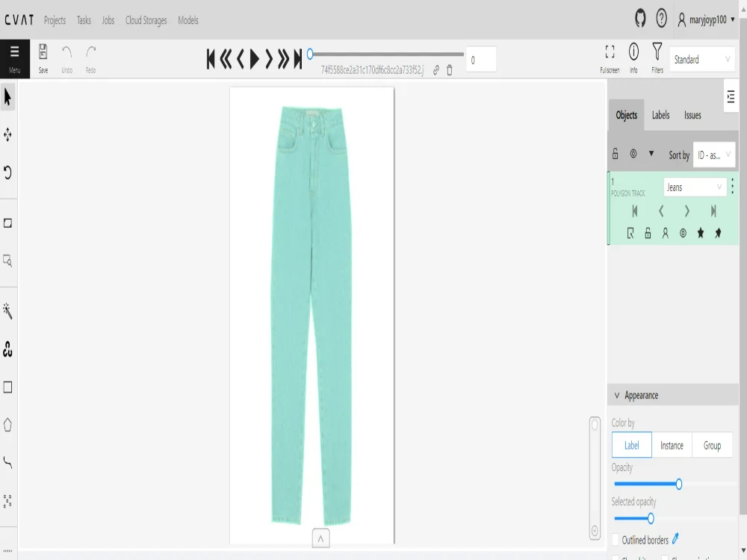
Task: Go to Jeans track next keyframe
Action: (x=687, y=211)
